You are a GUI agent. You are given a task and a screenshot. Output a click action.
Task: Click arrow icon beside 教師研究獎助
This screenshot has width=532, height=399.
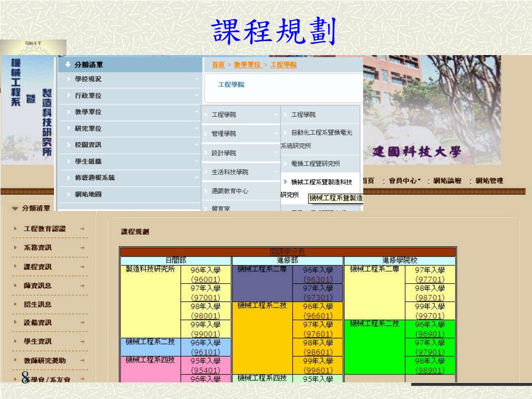pyautogui.click(x=82, y=361)
